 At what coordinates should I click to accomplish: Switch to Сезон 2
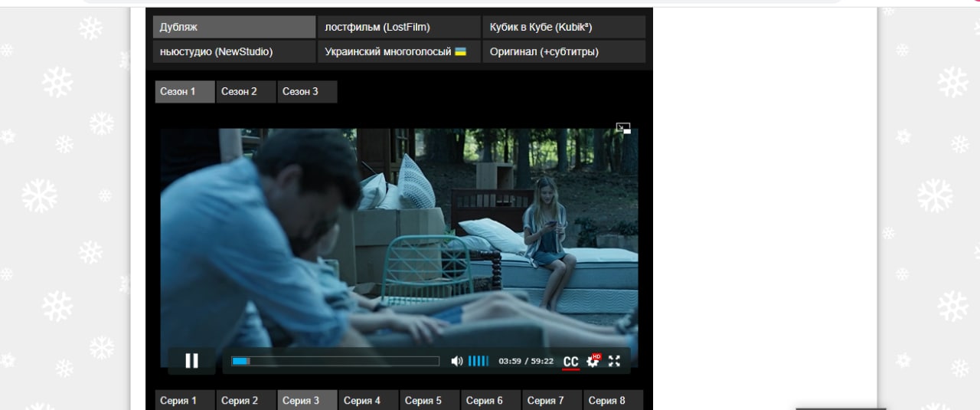(246, 91)
